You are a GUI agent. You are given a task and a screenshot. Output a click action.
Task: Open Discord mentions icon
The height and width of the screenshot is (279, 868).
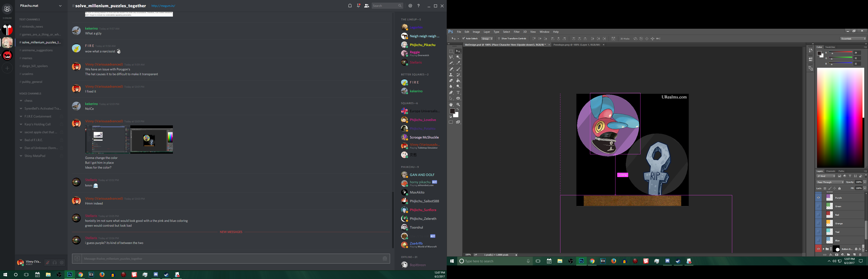pos(410,6)
